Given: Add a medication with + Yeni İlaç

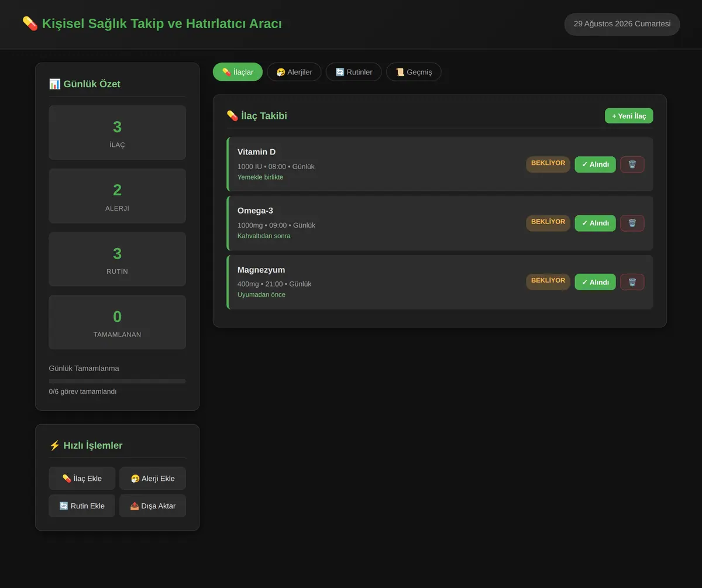Looking at the screenshot, I should [629, 116].
